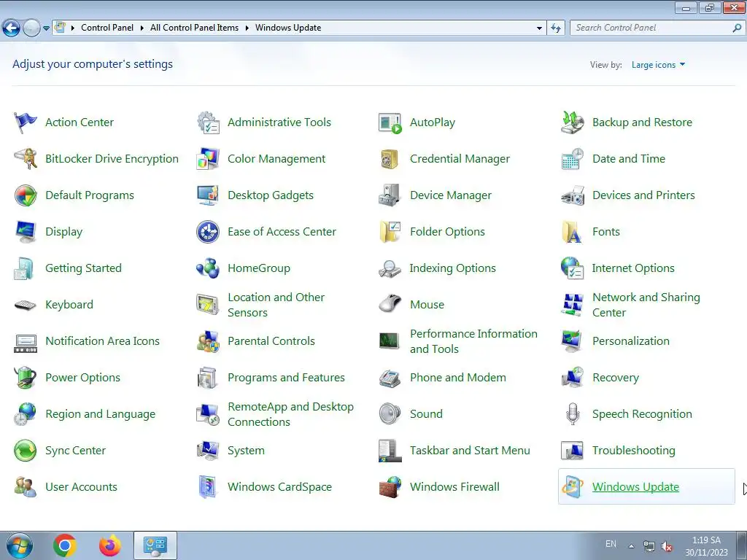Image resolution: width=747 pixels, height=560 pixels.
Task: Open Devices and Printers icon
Action: [x=572, y=195]
